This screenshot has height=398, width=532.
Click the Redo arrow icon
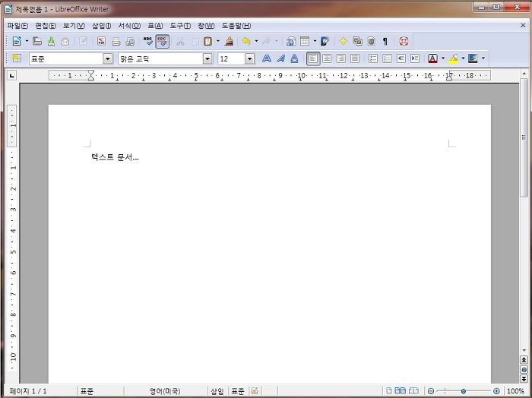click(x=267, y=41)
